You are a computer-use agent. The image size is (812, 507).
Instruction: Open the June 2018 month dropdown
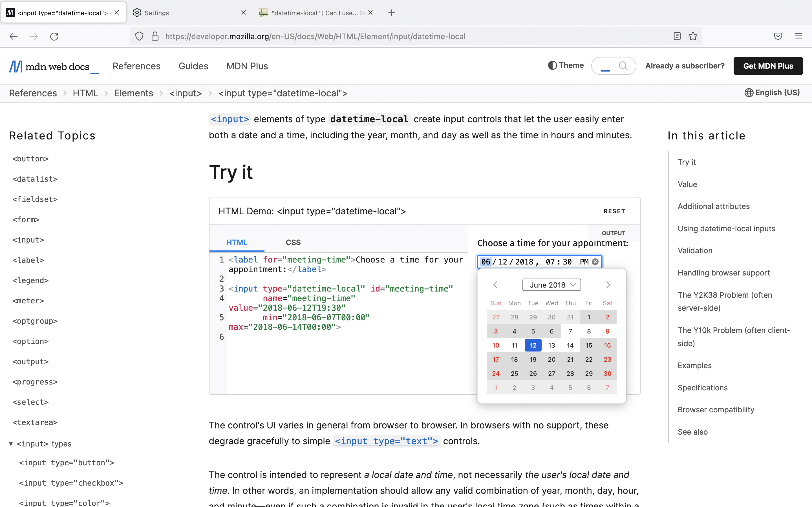point(551,285)
